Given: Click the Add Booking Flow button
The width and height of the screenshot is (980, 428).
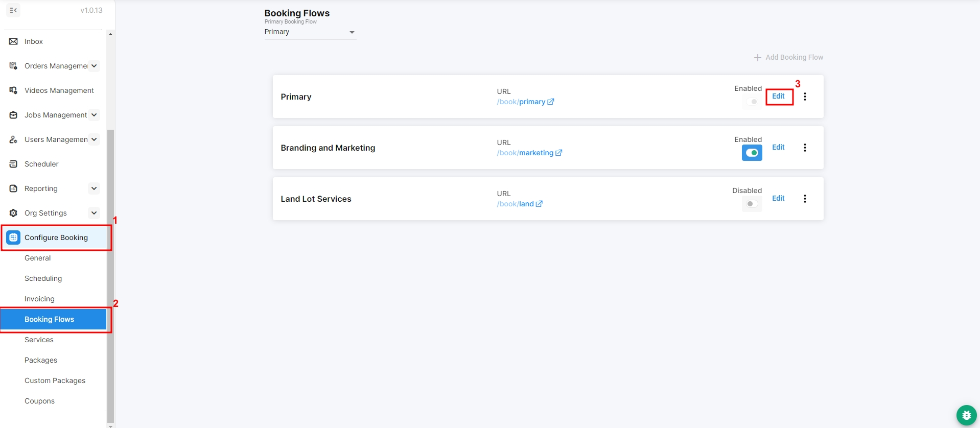Looking at the screenshot, I should coord(789,58).
